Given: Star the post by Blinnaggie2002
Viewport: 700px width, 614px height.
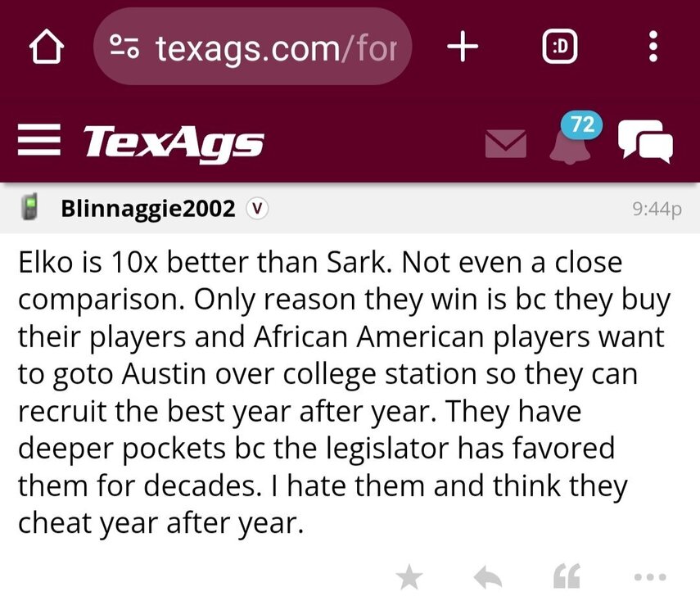Looking at the screenshot, I should (409, 578).
